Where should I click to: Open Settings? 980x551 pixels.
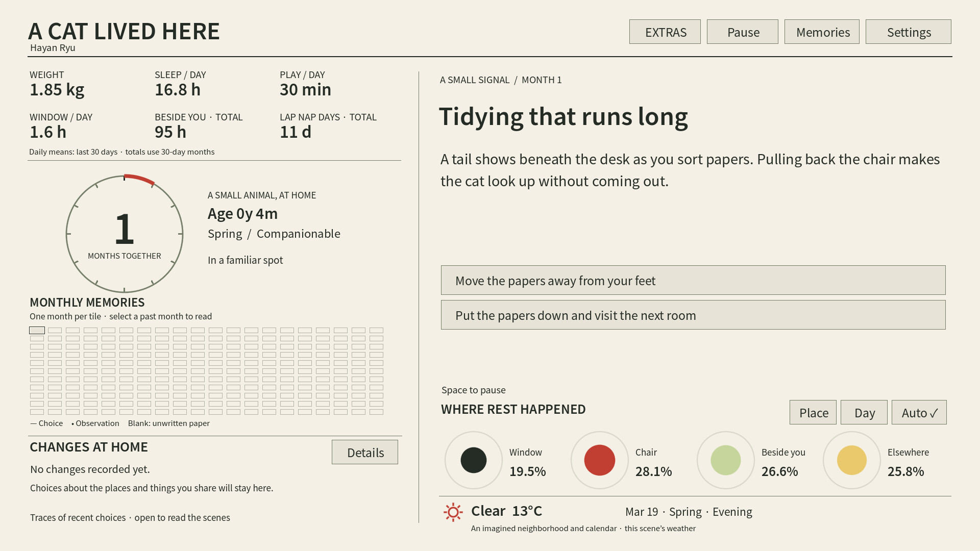[909, 32]
